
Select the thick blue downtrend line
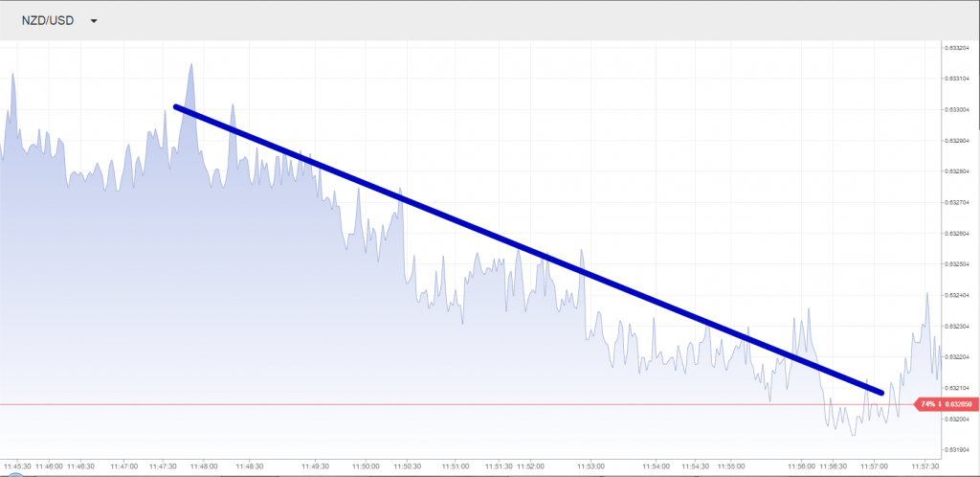pos(526,249)
